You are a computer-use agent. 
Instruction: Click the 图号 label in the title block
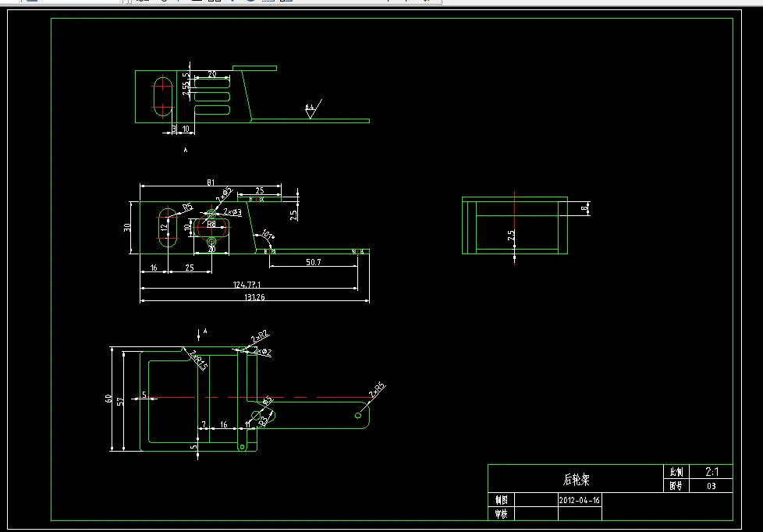(676, 486)
